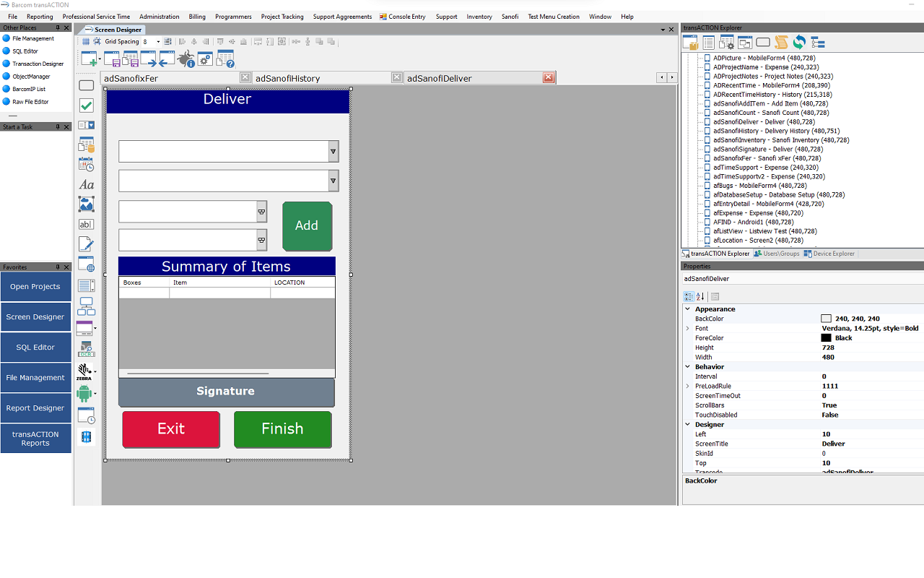Select the signature pen control tool
The height and width of the screenshot is (578, 924).
coord(86,244)
